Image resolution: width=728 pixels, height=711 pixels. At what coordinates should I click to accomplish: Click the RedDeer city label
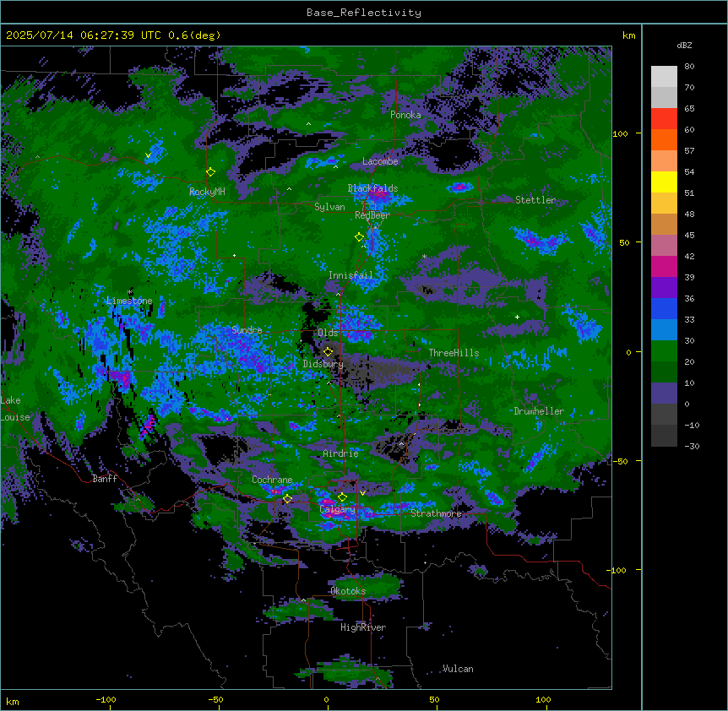coord(372,215)
